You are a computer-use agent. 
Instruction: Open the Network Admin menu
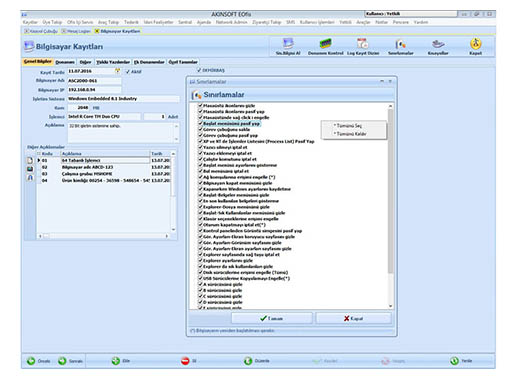[232, 22]
